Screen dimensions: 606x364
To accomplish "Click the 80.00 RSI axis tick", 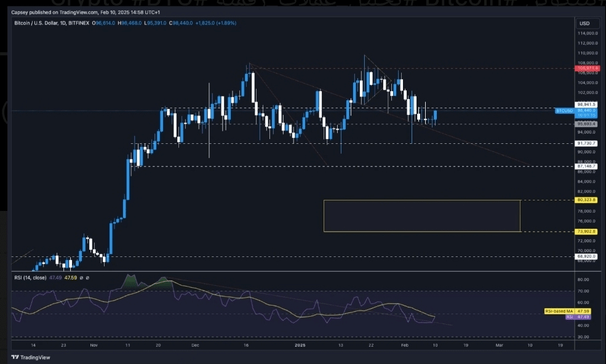I will (x=583, y=280).
